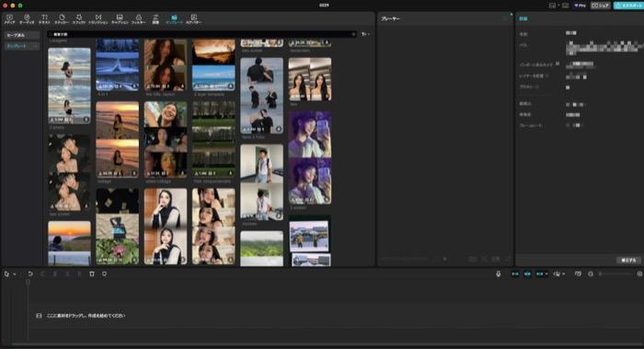Click the info icon beside インポート済みのメディア

[x=558, y=64]
